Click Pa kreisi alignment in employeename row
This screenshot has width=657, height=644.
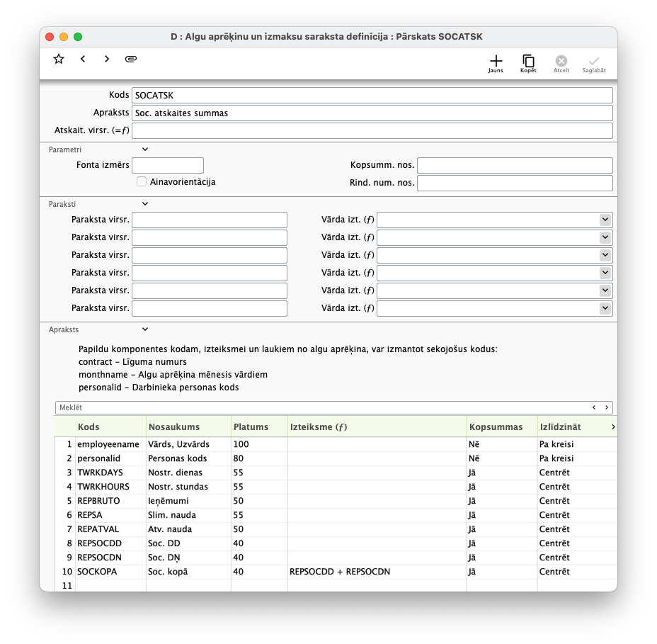coord(577,444)
